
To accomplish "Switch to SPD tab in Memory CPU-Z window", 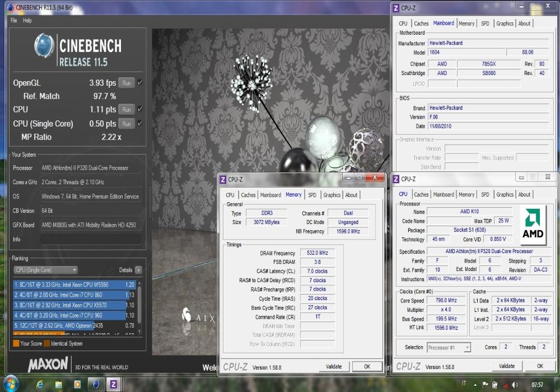I will click(312, 195).
